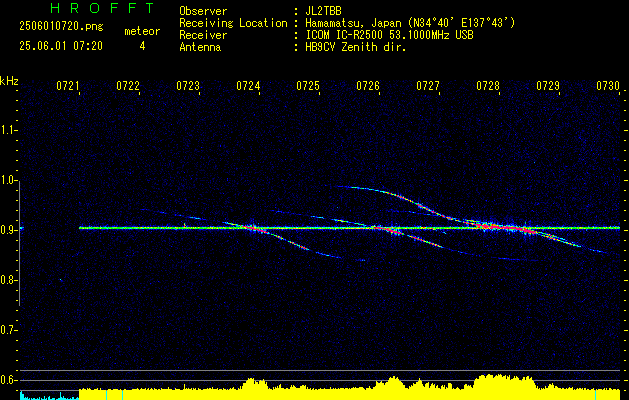Click the 1.1 kHz axis label
Viewport: 629px width, 400px height.
(x=8, y=130)
